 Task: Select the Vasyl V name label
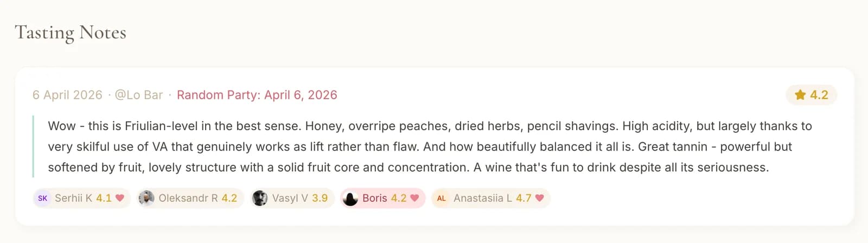tap(290, 199)
